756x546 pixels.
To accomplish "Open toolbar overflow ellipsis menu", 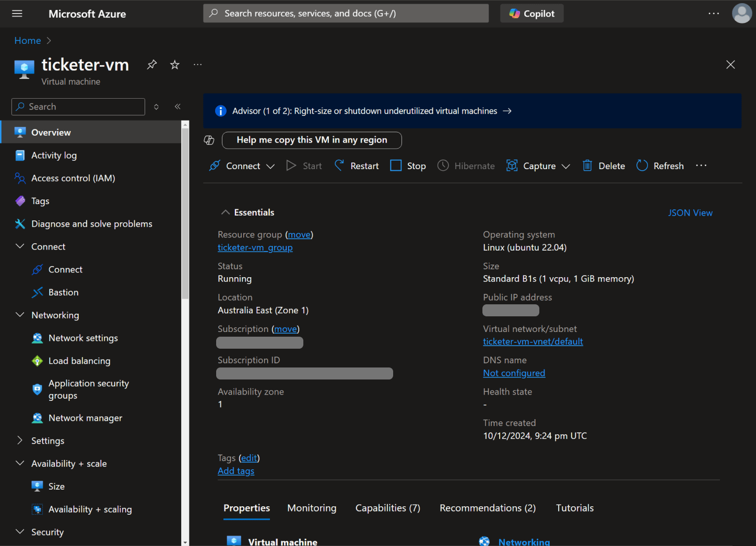I will [x=701, y=166].
